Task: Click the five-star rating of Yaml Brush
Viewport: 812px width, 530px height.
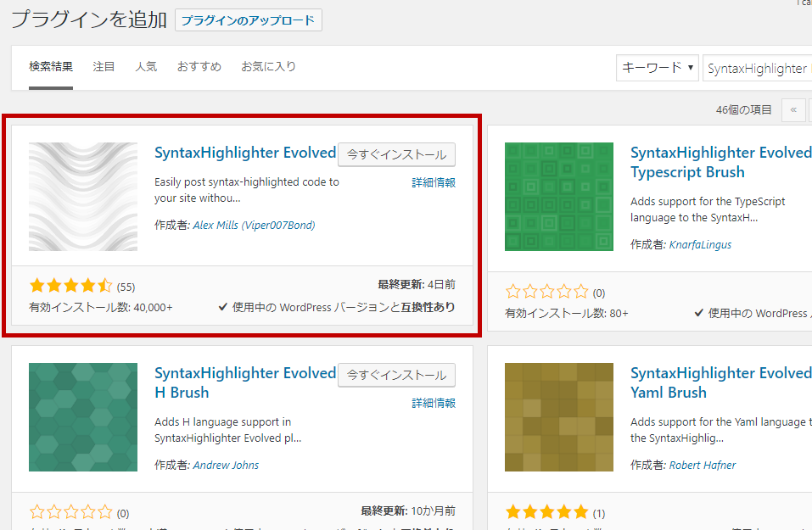Action: click(x=547, y=512)
